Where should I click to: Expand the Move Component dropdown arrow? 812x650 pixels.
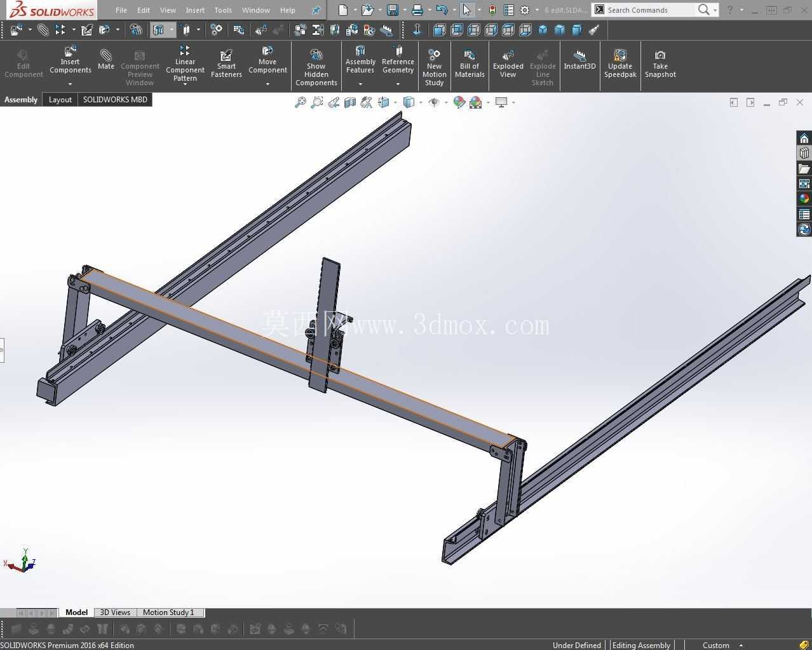267,84
